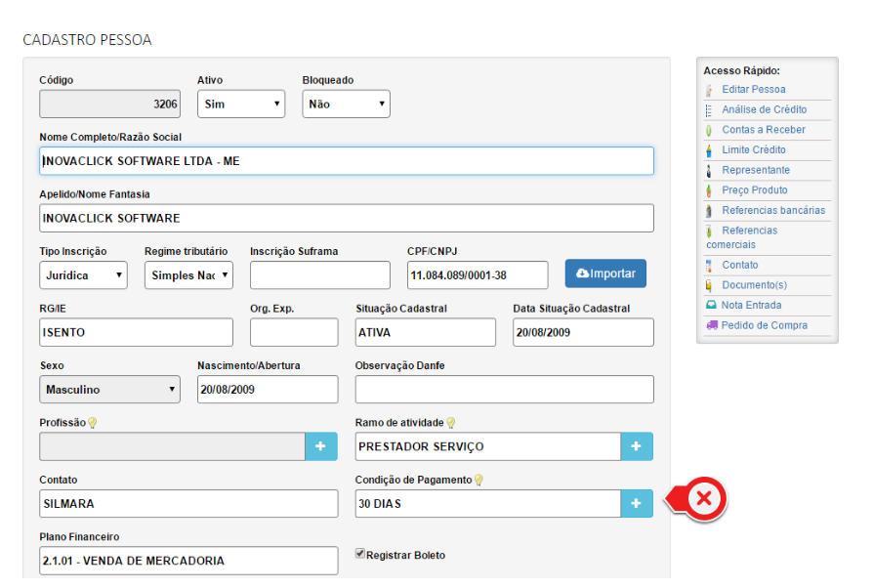Click the lightbulb hint icon next to Profissão
Viewport: 873px width, 588px height.
(x=93, y=423)
